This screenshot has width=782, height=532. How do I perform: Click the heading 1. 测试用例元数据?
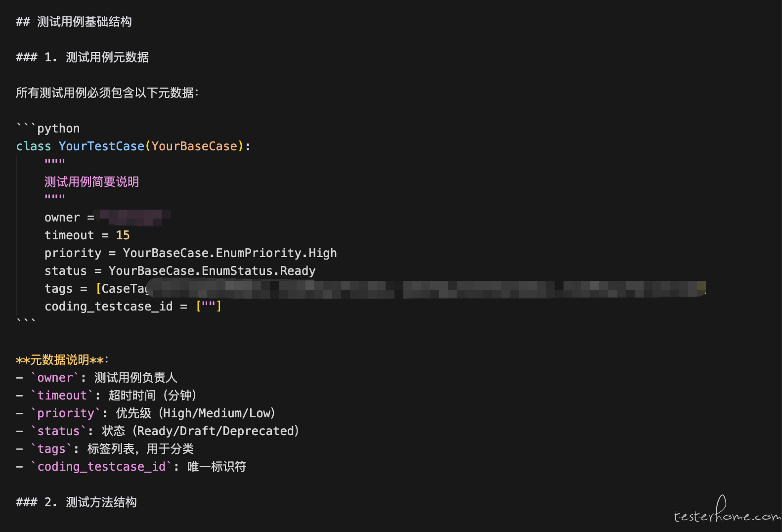tap(96, 57)
